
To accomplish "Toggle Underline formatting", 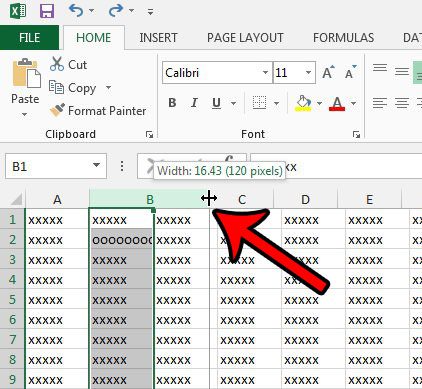I will click(216, 103).
